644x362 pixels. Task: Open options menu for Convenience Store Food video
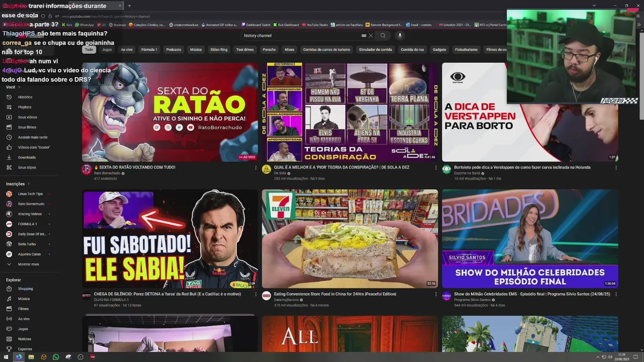coord(436,295)
